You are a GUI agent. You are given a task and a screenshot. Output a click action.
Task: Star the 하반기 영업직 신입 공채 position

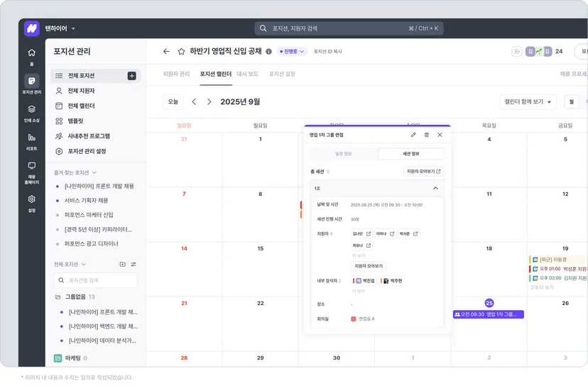(x=181, y=51)
